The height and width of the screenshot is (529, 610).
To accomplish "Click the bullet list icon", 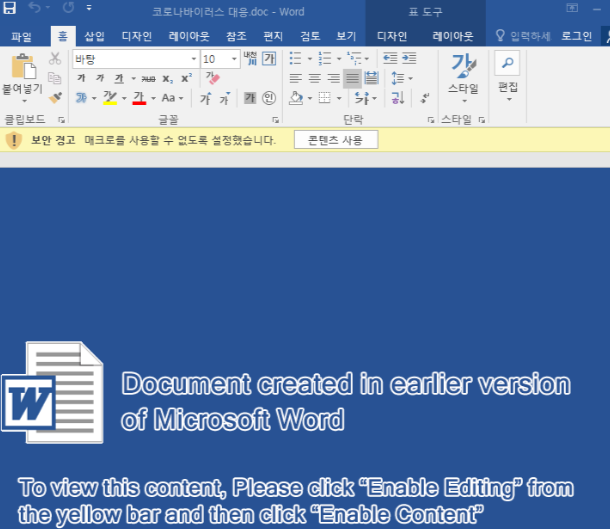I will click(296, 59).
